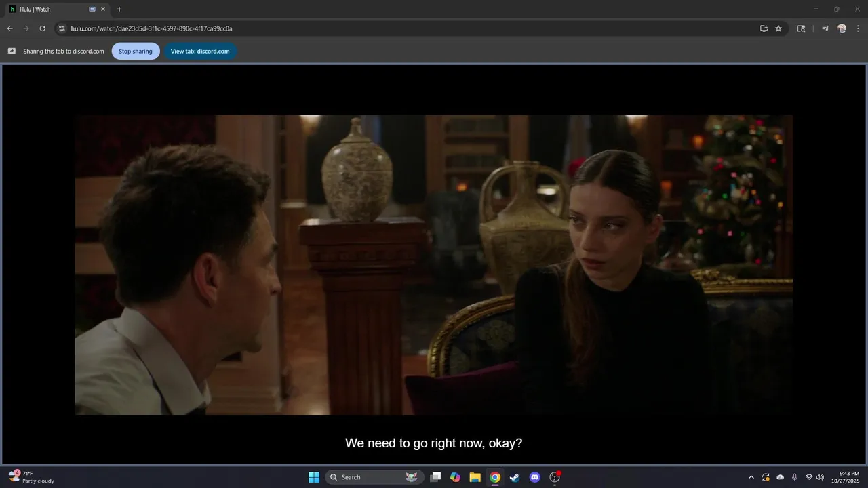Switch to Google Chrome in the taskbar
868x488 pixels.
point(495,477)
